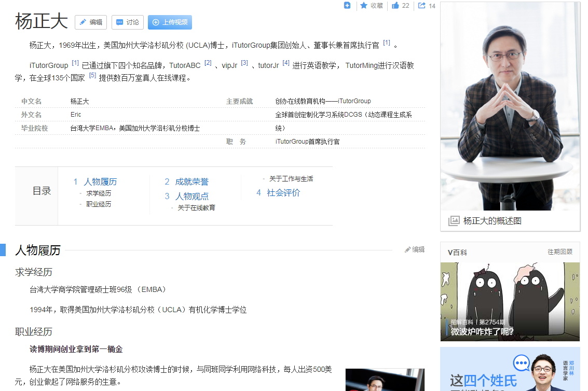The width and height of the screenshot is (588, 391).
Task: Click reference [2] after TutorABC
Action: coord(208,63)
